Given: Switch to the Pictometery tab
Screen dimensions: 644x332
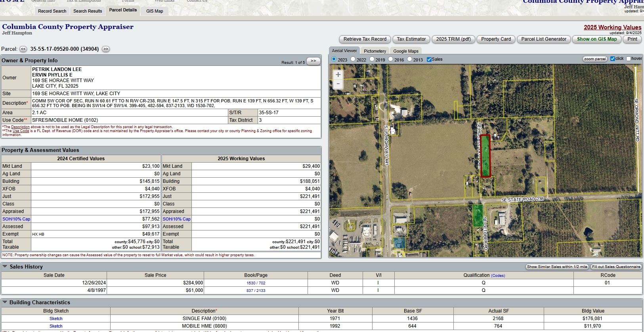Looking at the screenshot, I should 375,51.
